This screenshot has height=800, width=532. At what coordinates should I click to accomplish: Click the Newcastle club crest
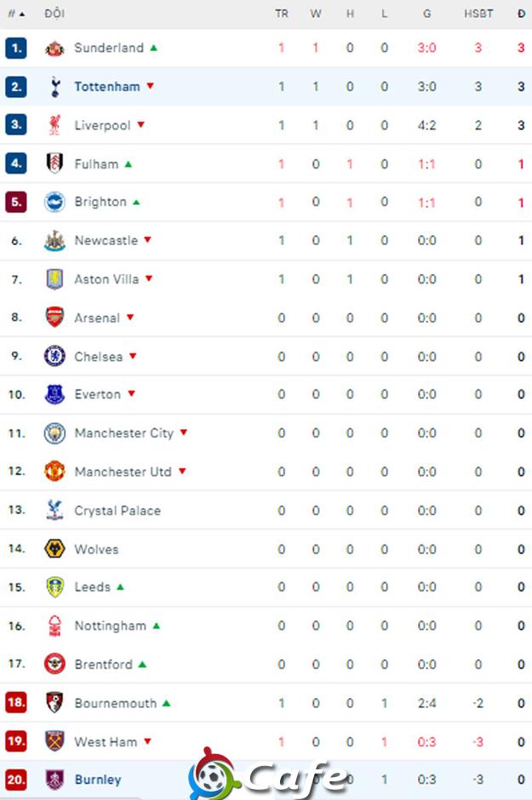click(54, 240)
